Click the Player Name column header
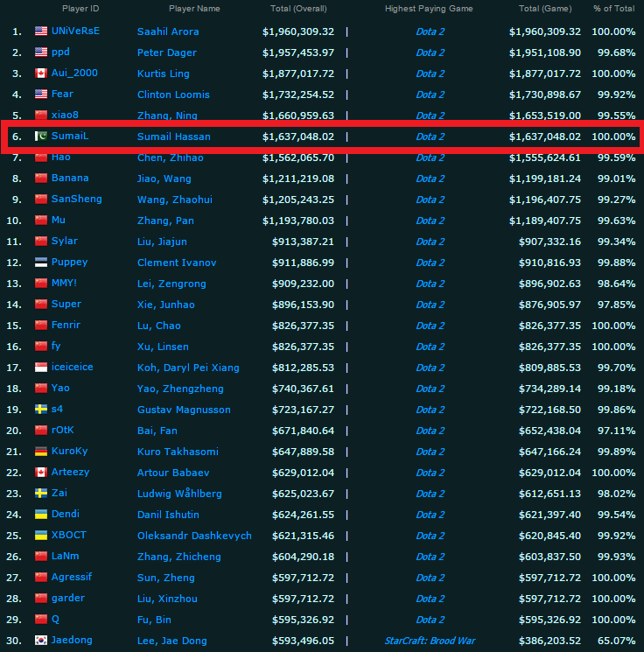The height and width of the screenshot is (652, 644). (194, 9)
